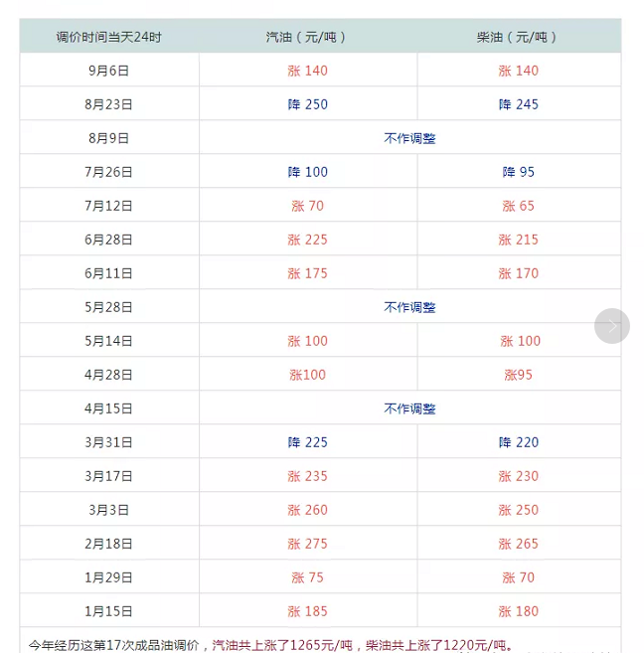Select the 5月14日 date cell
The width and height of the screenshot is (644, 653).
[109, 341]
